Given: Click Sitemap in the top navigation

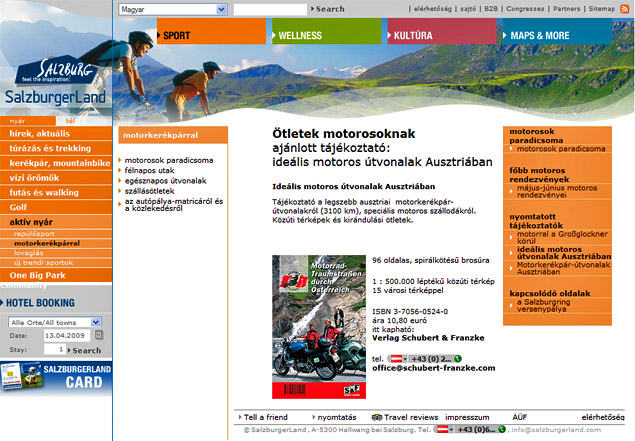Looking at the screenshot, I should click(601, 9).
